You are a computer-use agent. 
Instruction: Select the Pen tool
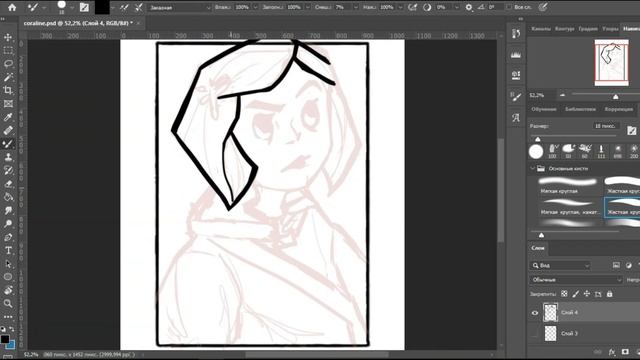click(x=8, y=237)
